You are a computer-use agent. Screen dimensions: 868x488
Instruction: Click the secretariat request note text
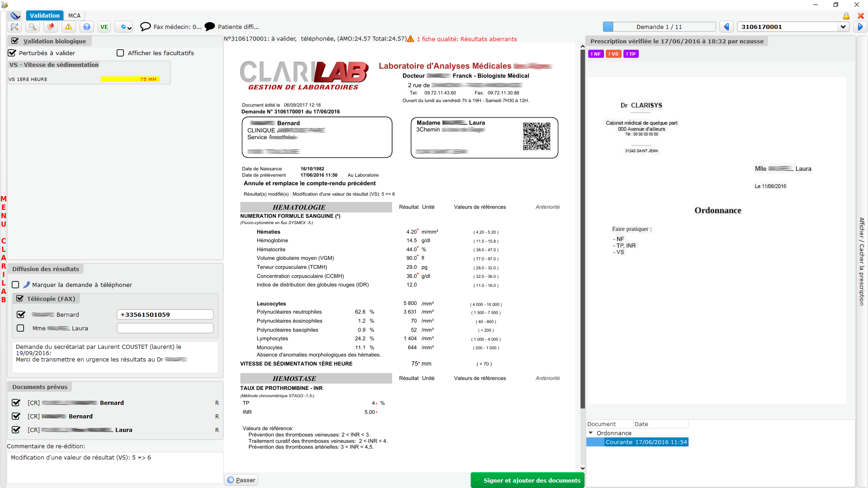click(x=115, y=357)
